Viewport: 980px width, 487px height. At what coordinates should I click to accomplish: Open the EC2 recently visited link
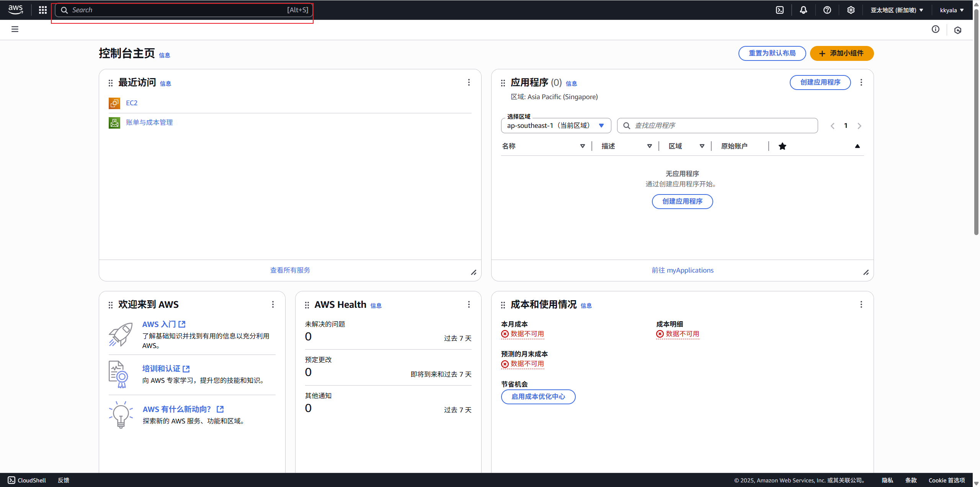(132, 103)
